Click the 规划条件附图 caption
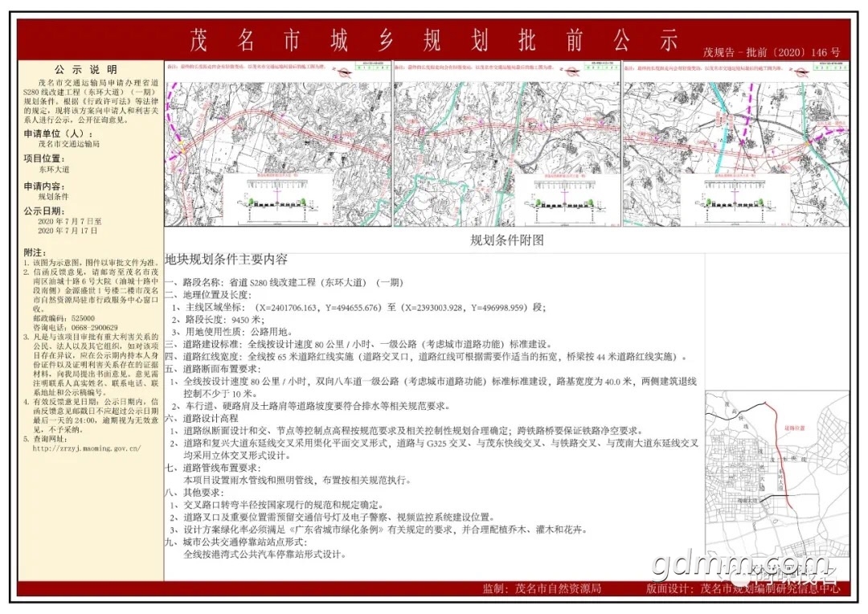This screenshot has height=614, width=868. point(506,239)
